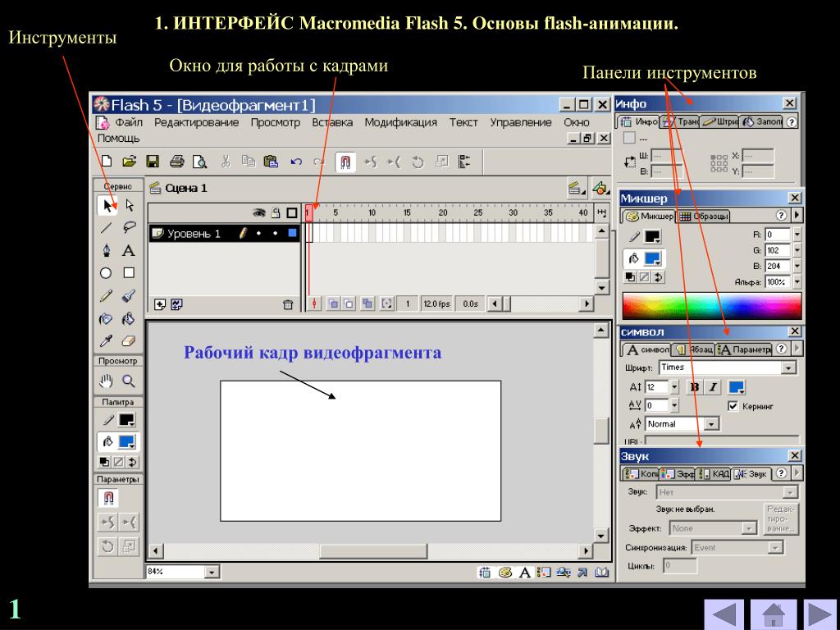The height and width of the screenshot is (630, 840).
Task: Open the stage zoom 84% dropdown
Action: [x=212, y=572]
